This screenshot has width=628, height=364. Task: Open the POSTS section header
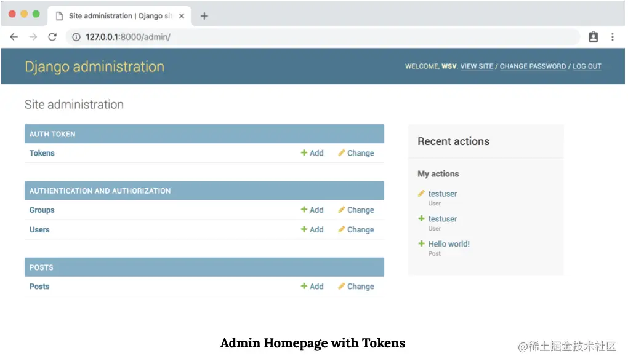click(x=41, y=267)
